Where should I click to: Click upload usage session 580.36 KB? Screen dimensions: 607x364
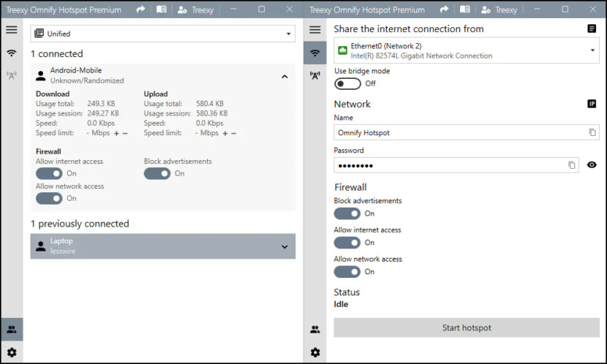click(x=212, y=113)
